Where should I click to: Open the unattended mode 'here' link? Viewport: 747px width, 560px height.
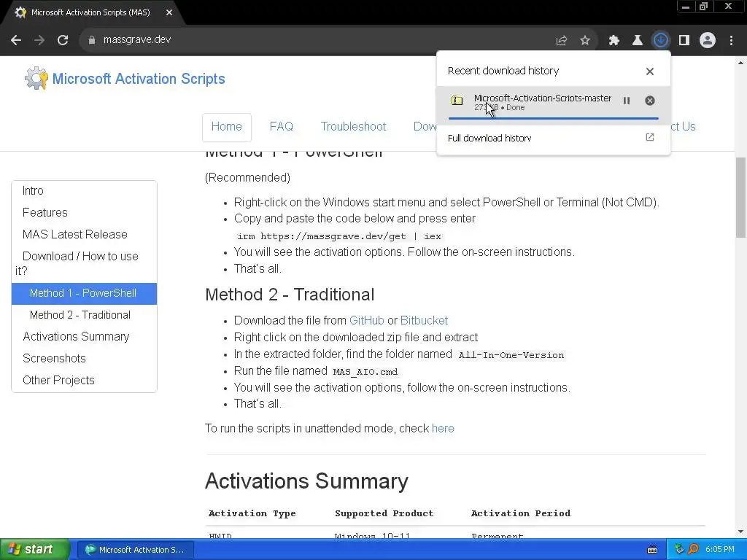tap(443, 429)
